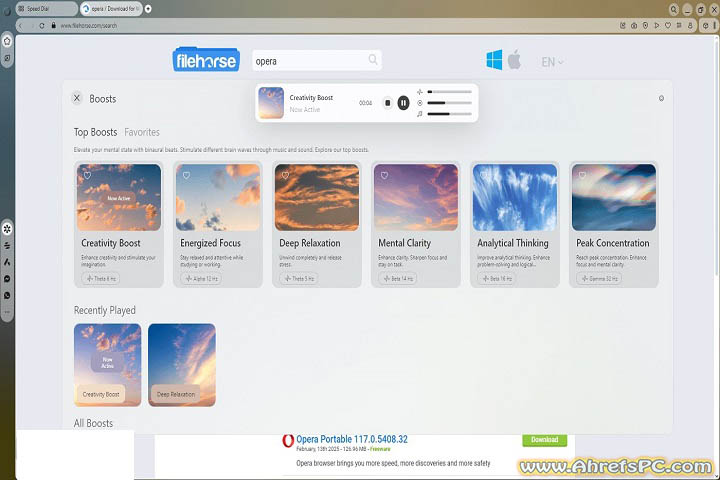Click the toolbar icon between heart and profile
Image resolution: width=720 pixels, height=480 pixels.
click(679, 26)
